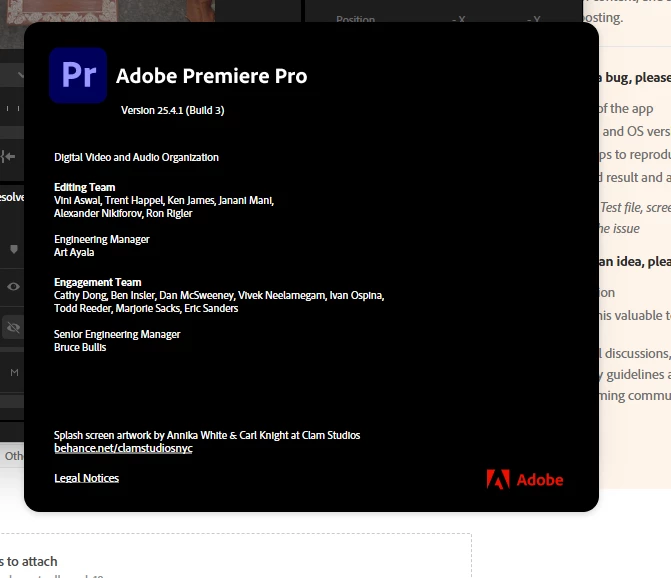Click 'Test file, scree' italic text on webpage
Viewport: 671px width, 578px height.
pos(635,207)
